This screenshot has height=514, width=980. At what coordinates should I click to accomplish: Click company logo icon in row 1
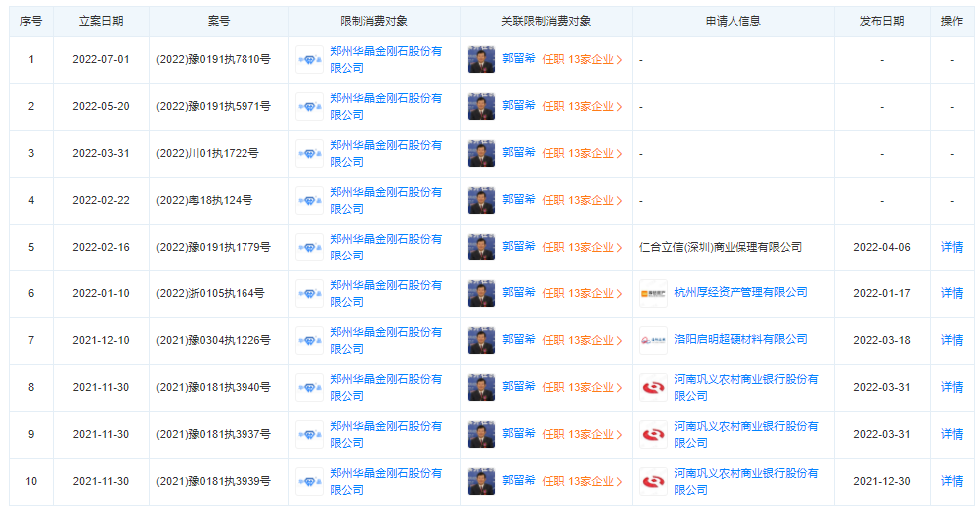(x=309, y=60)
